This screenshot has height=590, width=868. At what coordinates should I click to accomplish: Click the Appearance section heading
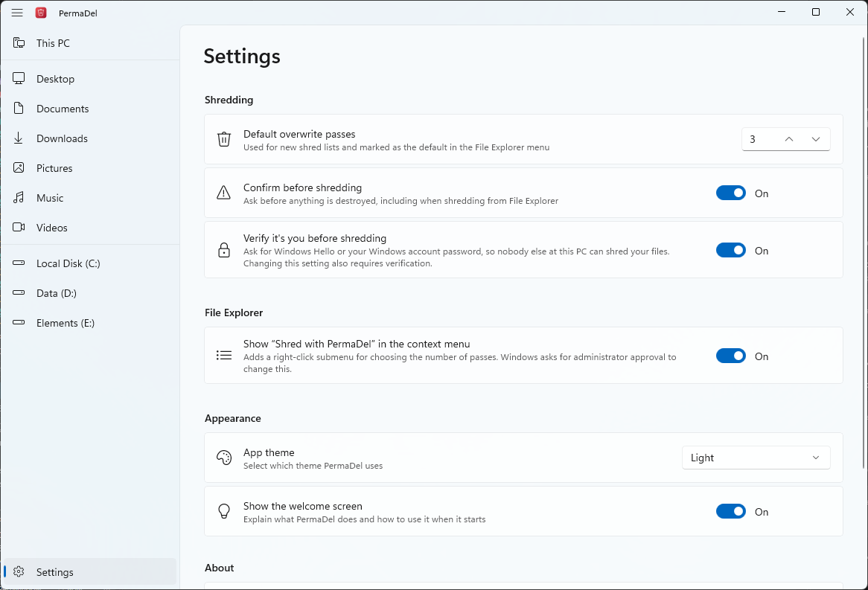pyautogui.click(x=232, y=418)
